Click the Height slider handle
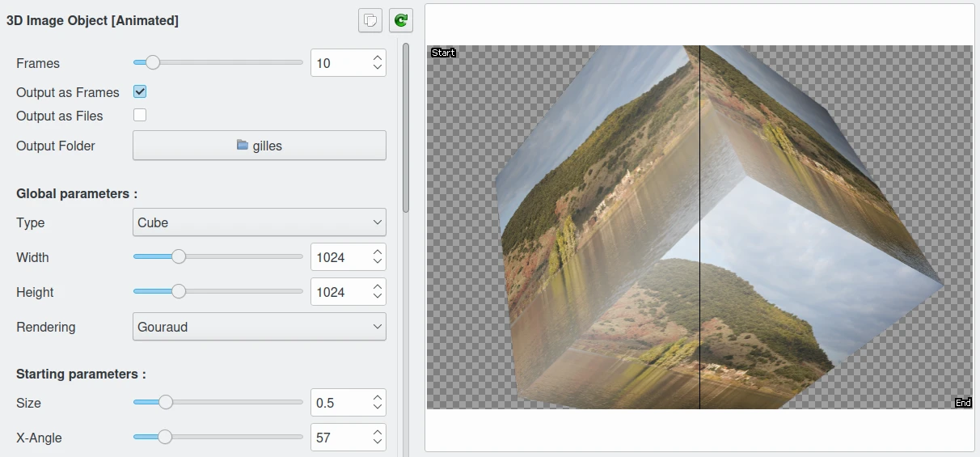The image size is (980, 457). [x=179, y=291]
